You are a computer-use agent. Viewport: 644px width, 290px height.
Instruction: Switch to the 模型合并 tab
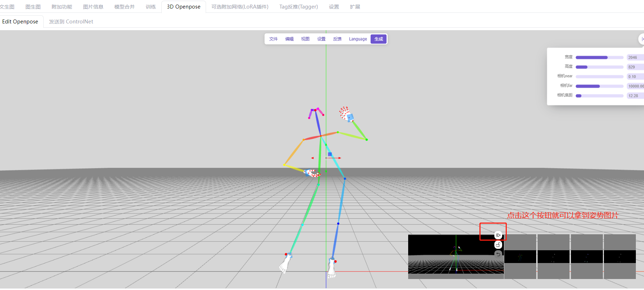pyautogui.click(x=124, y=7)
